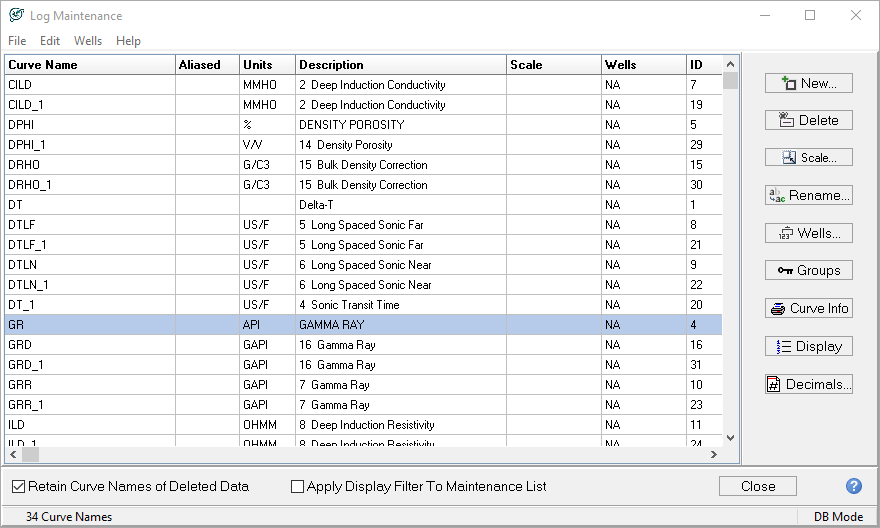Click the horizontal scrollbar right arrow
The image size is (880, 528).
713,454
